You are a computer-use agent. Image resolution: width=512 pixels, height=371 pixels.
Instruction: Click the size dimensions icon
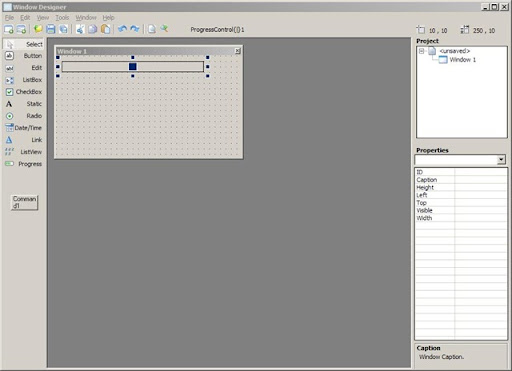[x=465, y=30]
